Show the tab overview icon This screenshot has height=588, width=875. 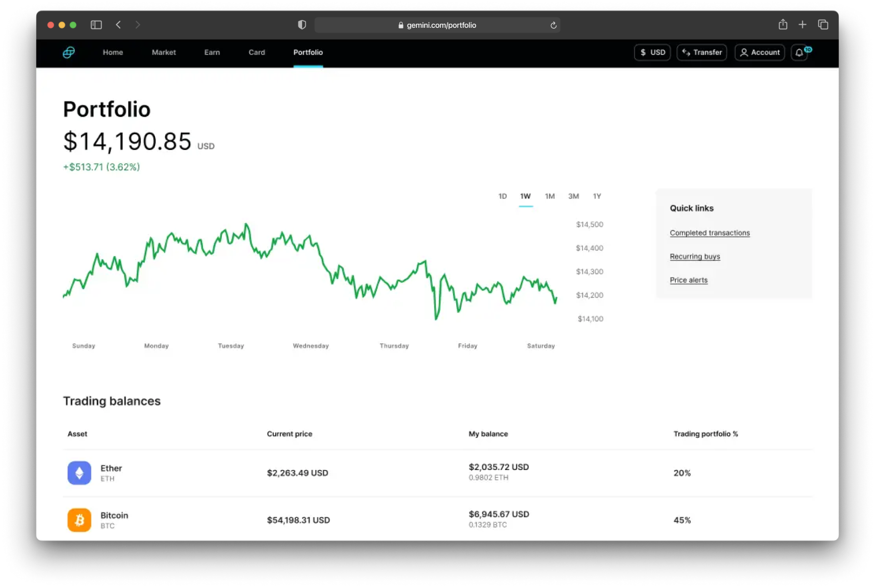coord(823,25)
